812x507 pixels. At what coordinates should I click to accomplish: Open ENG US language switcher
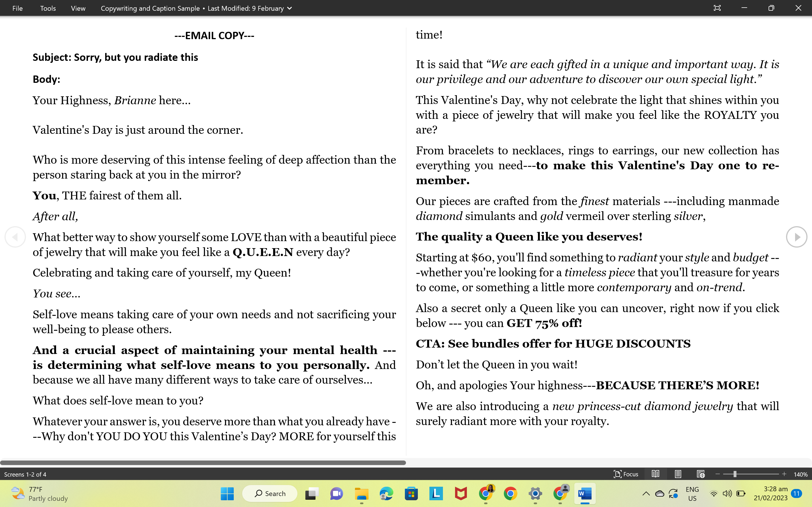[692, 493]
